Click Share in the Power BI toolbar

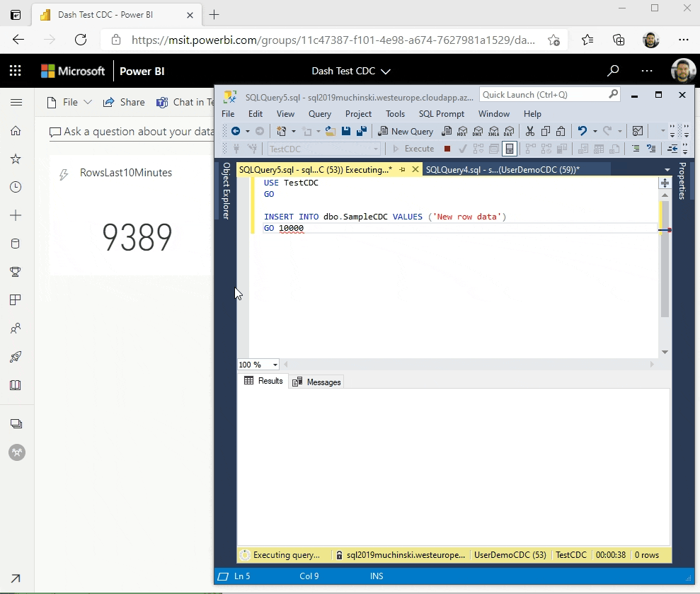click(124, 103)
